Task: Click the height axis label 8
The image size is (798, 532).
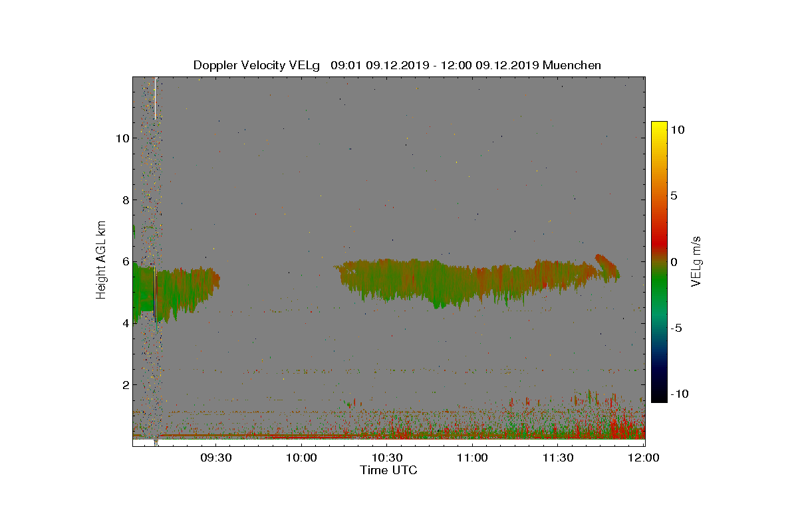Action: (124, 199)
